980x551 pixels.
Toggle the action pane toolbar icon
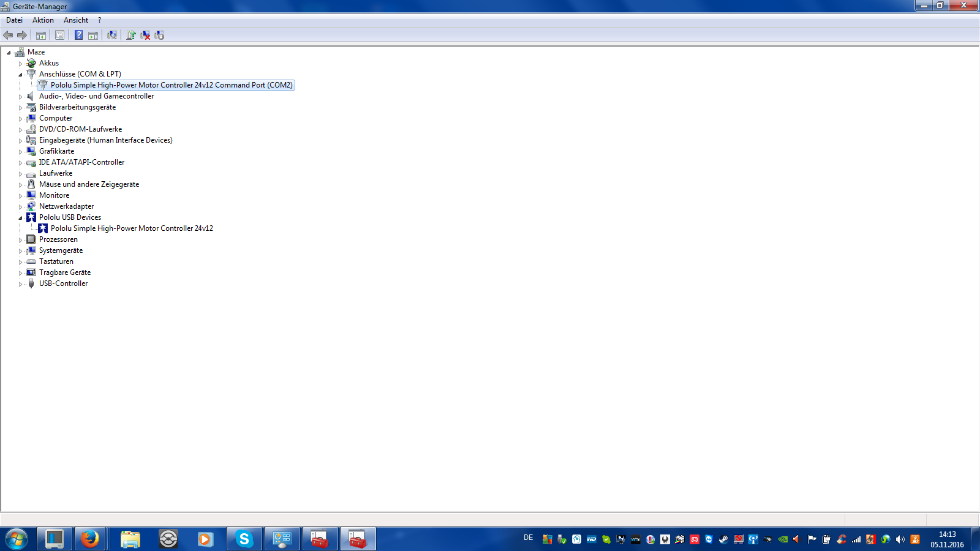tap(93, 36)
